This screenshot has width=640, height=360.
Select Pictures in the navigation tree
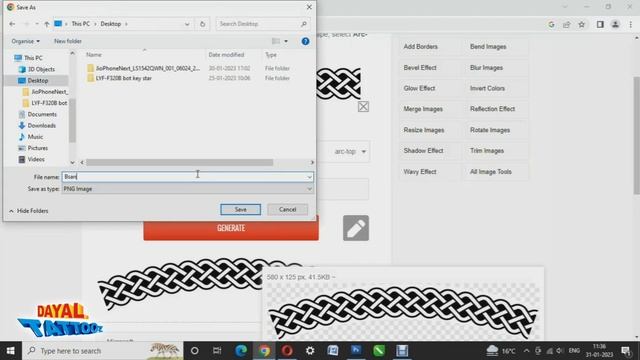click(x=38, y=148)
